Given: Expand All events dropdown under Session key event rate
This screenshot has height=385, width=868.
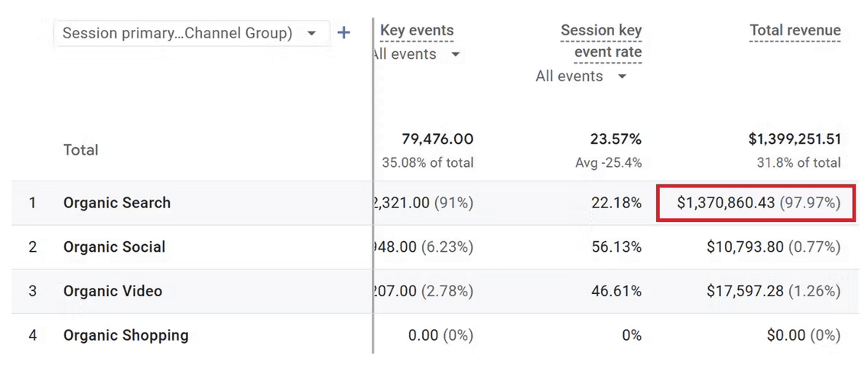Looking at the screenshot, I should [x=581, y=77].
